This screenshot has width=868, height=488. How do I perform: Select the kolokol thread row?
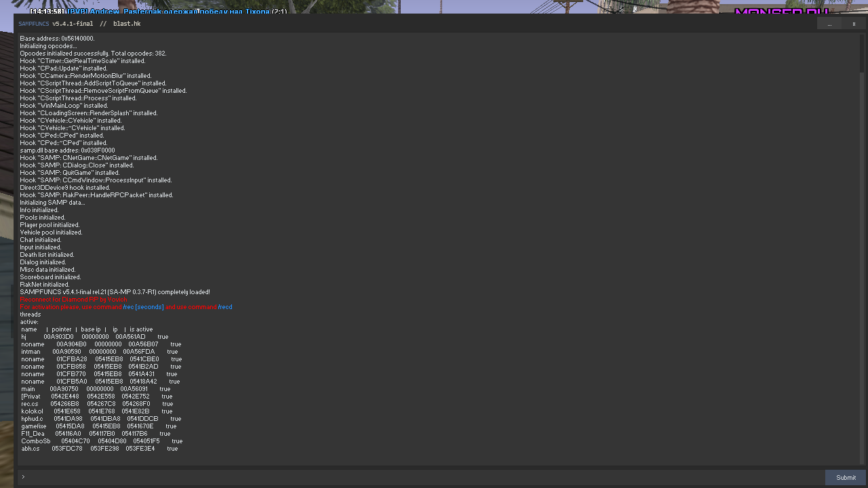pyautogui.click(x=97, y=411)
